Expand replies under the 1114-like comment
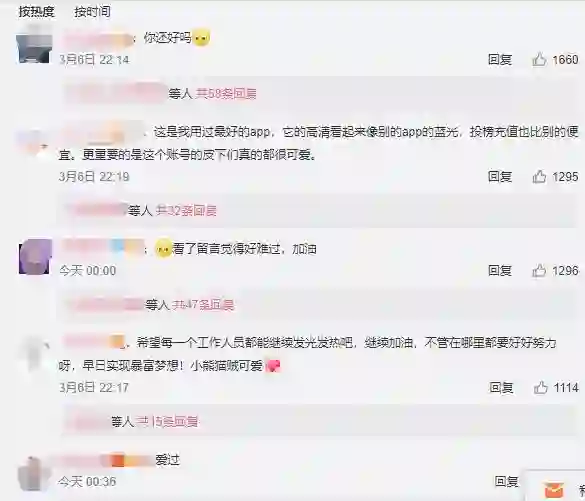The width and height of the screenshot is (585, 501). pos(167,422)
